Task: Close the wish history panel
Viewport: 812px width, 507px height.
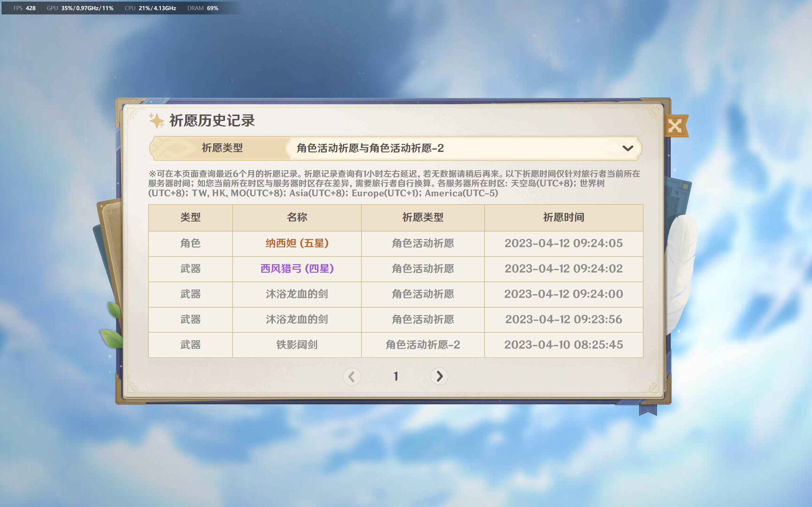Action: pyautogui.click(x=675, y=126)
